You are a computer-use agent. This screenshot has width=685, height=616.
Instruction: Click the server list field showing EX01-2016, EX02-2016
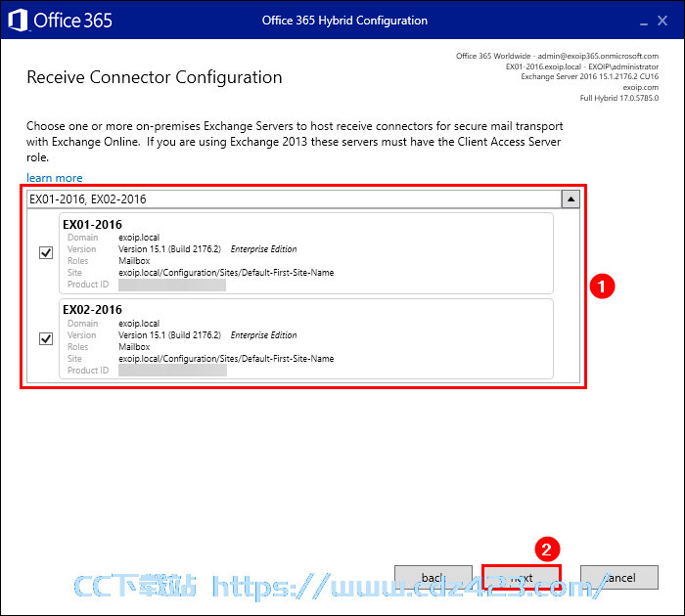(x=294, y=199)
